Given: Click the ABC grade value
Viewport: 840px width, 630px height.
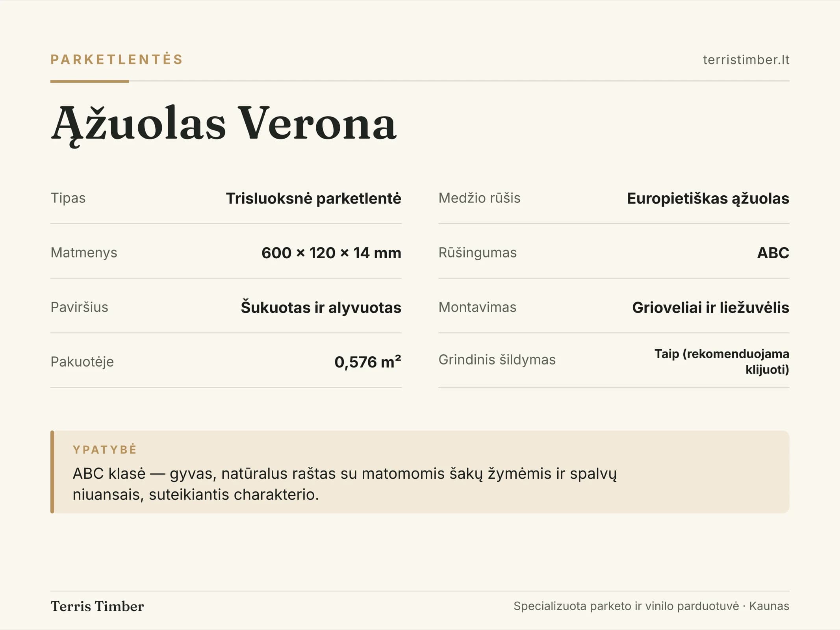Looking at the screenshot, I should 773,253.
